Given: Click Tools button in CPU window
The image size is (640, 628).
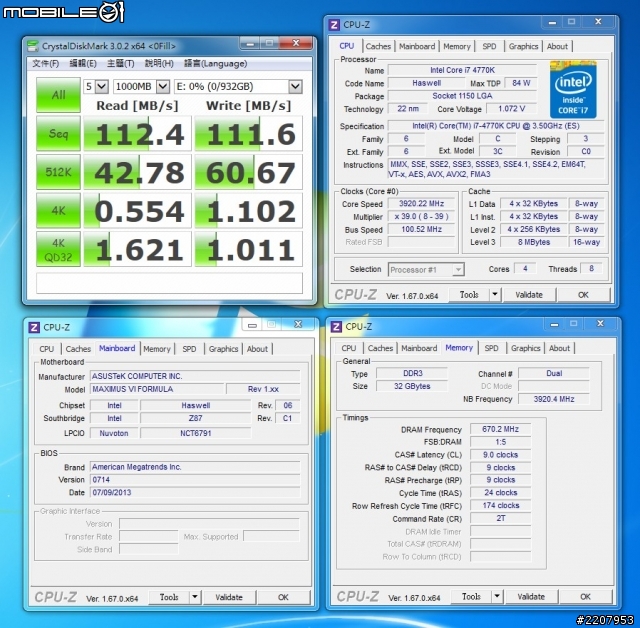Looking at the screenshot, I should (x=469, y=295).
